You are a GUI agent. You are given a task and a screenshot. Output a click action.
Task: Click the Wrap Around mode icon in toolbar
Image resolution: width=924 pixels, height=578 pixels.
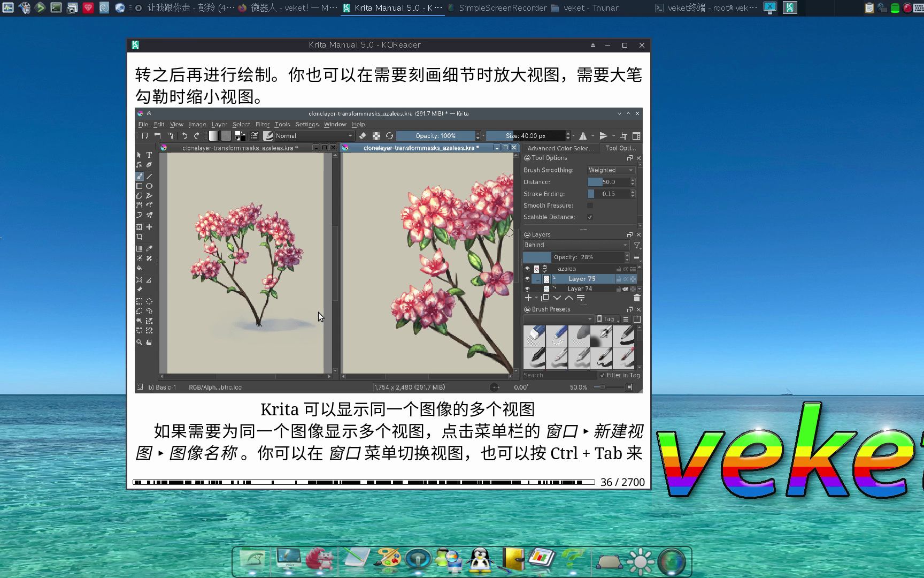coord(623,136)
